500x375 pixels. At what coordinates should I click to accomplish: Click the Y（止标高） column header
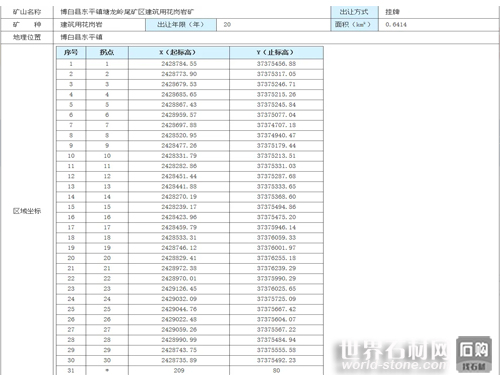click(276, 52)
